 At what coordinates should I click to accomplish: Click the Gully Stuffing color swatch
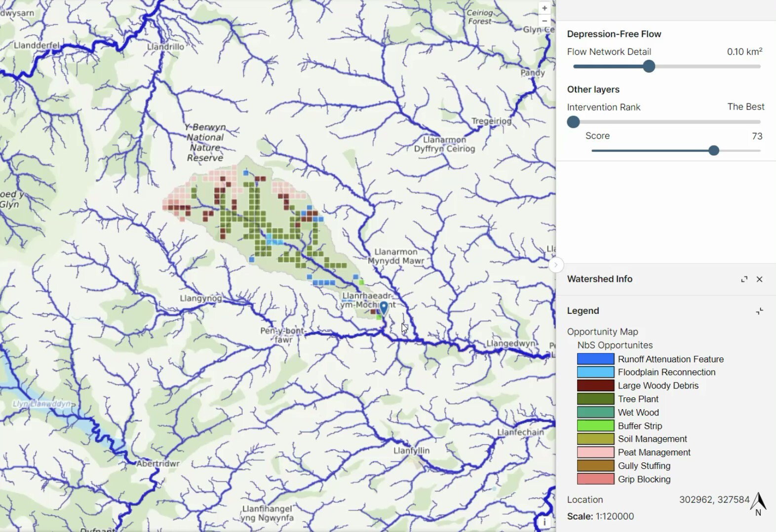[596, 465]
